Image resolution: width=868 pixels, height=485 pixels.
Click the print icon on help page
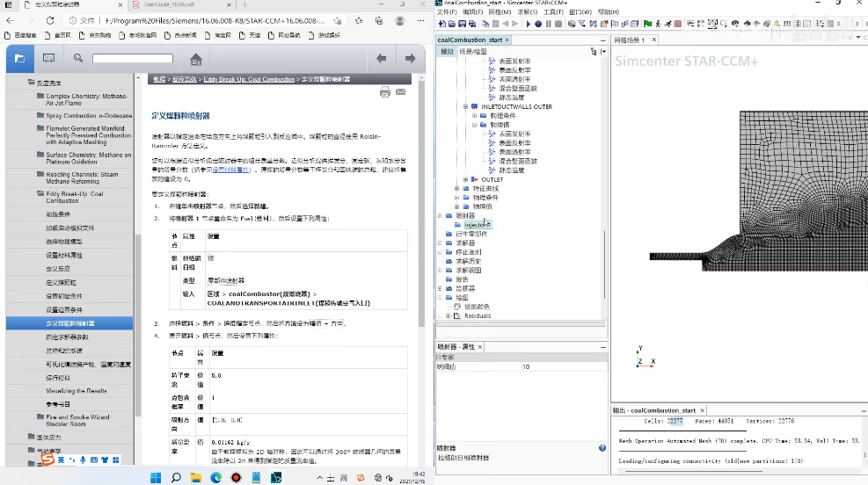point(384,91)
